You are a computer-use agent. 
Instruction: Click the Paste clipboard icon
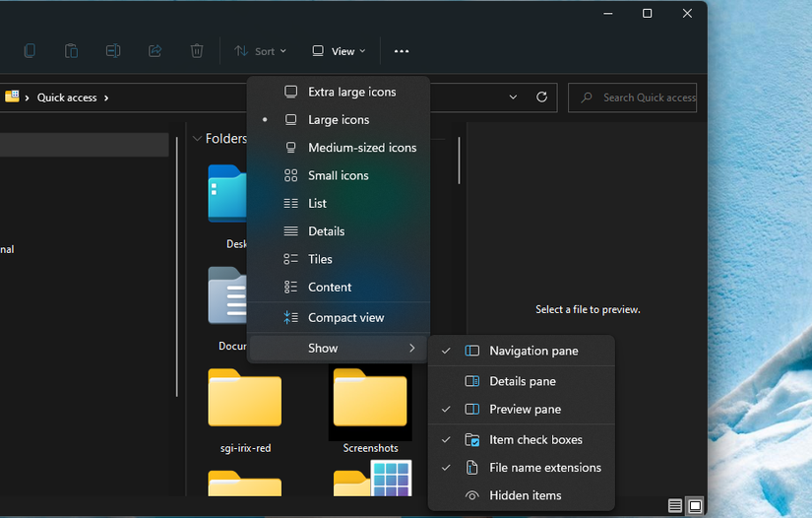point(71,51)
